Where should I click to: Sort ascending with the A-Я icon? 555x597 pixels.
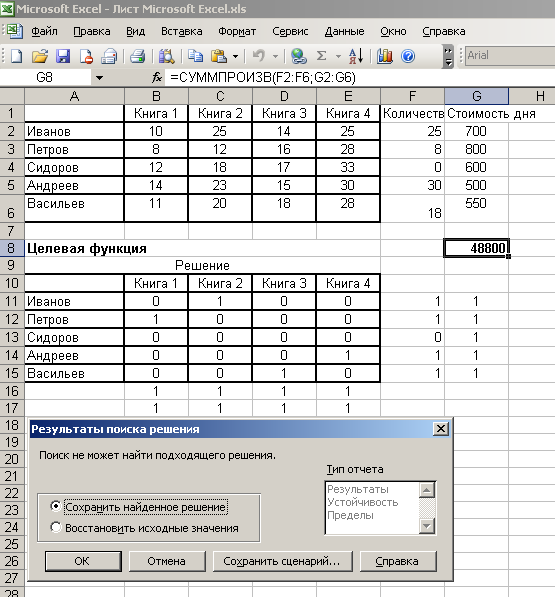click(x=356, y=56)
